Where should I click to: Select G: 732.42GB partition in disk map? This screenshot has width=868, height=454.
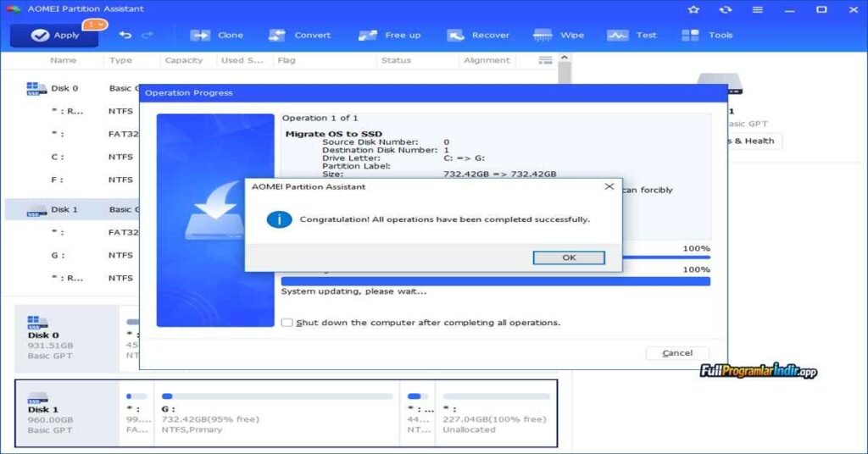tap(276, 413)
